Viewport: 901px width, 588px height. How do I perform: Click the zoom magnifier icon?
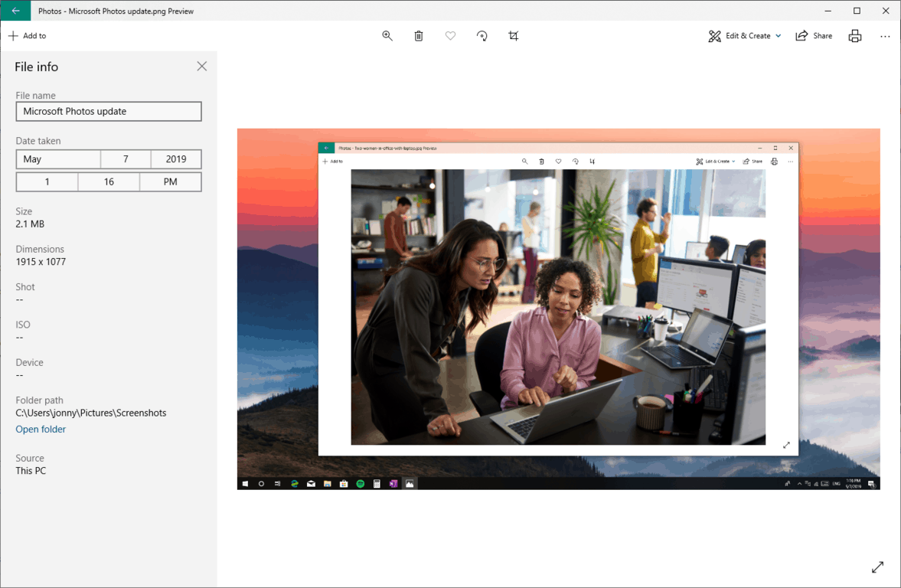[387, 36]
